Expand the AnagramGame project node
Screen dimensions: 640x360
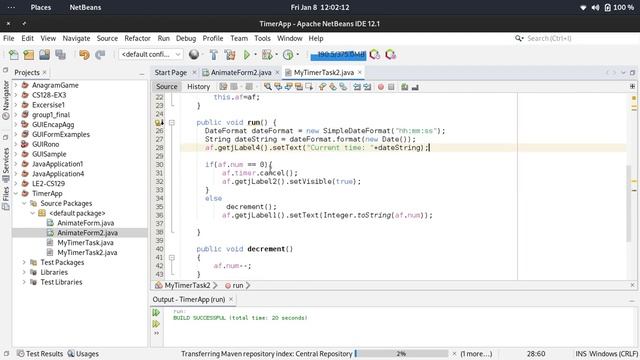coord(16,85)
